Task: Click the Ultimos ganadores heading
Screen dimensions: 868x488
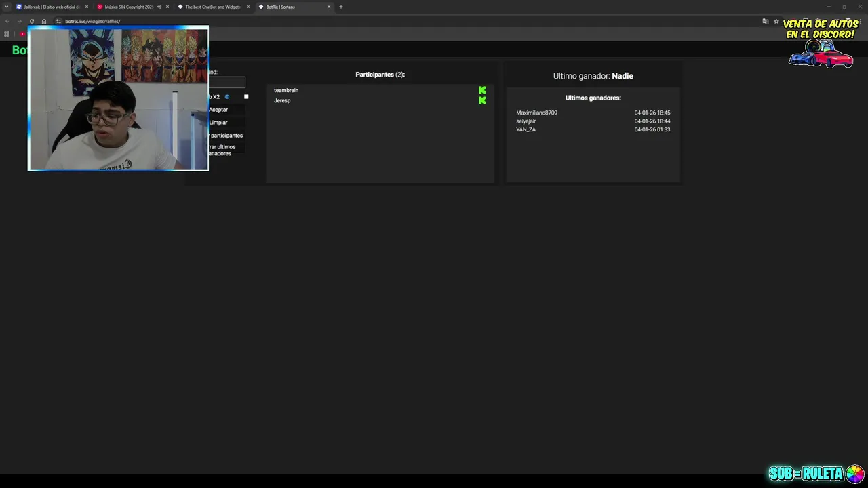Action: [593, 98]
